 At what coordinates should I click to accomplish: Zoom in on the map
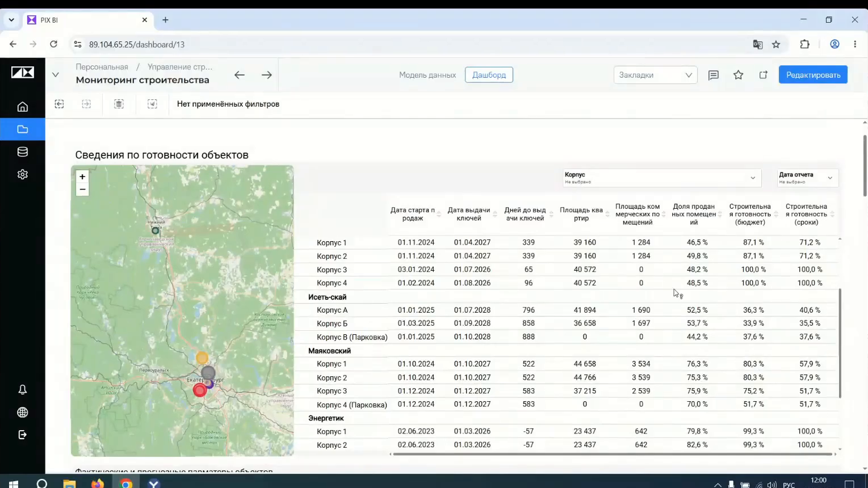[82, 177]
